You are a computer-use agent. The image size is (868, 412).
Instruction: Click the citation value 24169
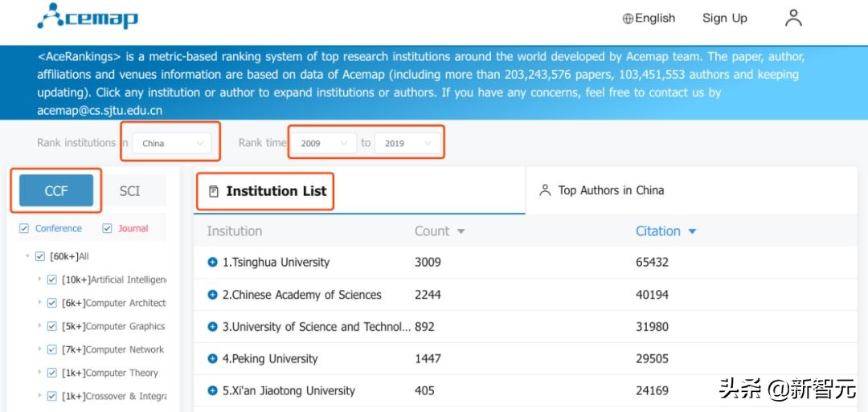(x=652, y=391)
